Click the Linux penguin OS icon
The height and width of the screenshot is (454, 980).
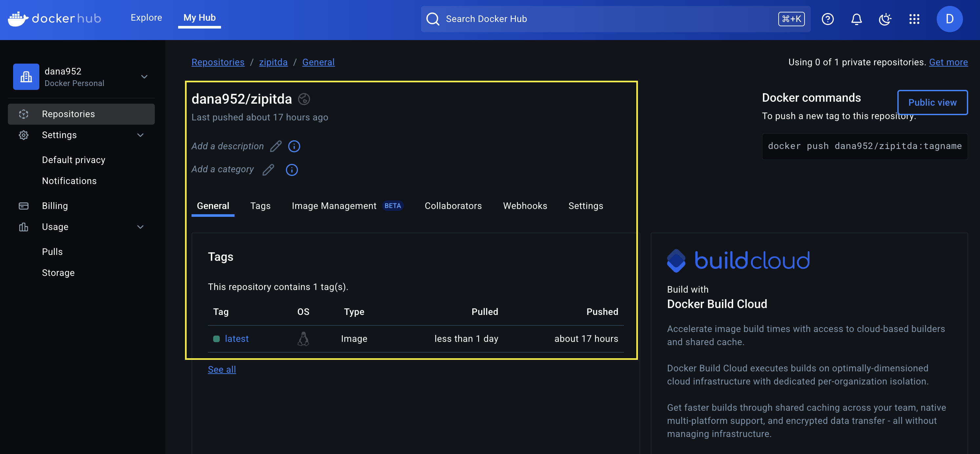303,338
